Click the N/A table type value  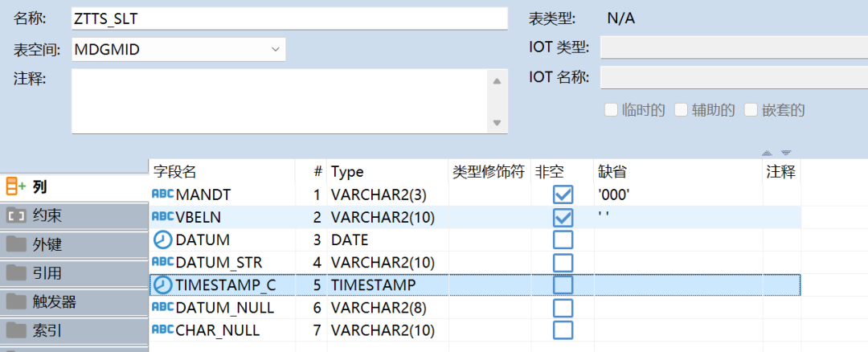point(620,18)
